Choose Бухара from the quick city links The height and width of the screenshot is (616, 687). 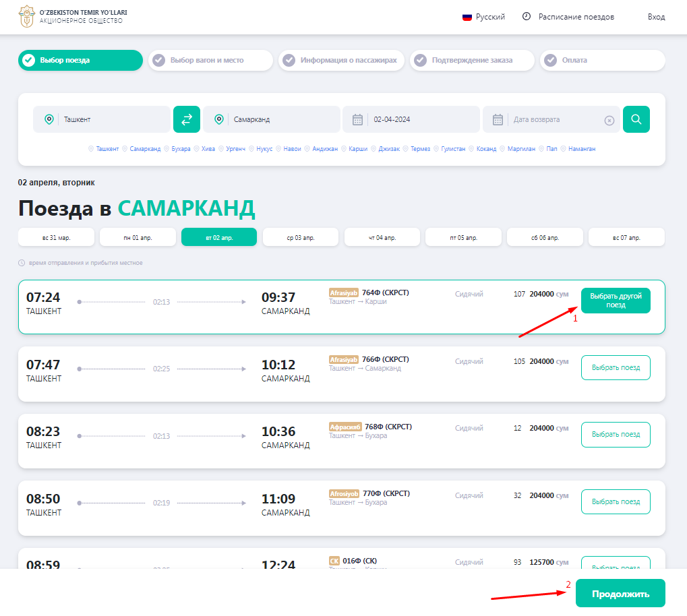[181, 149]
